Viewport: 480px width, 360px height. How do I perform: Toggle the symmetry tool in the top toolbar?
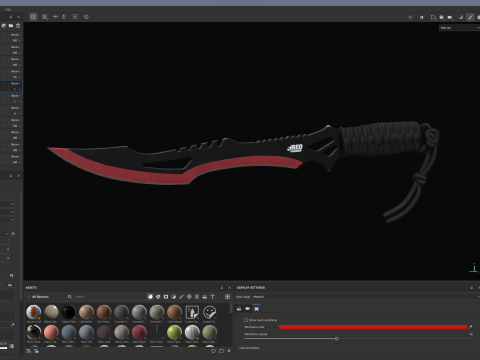click(55, 17)
